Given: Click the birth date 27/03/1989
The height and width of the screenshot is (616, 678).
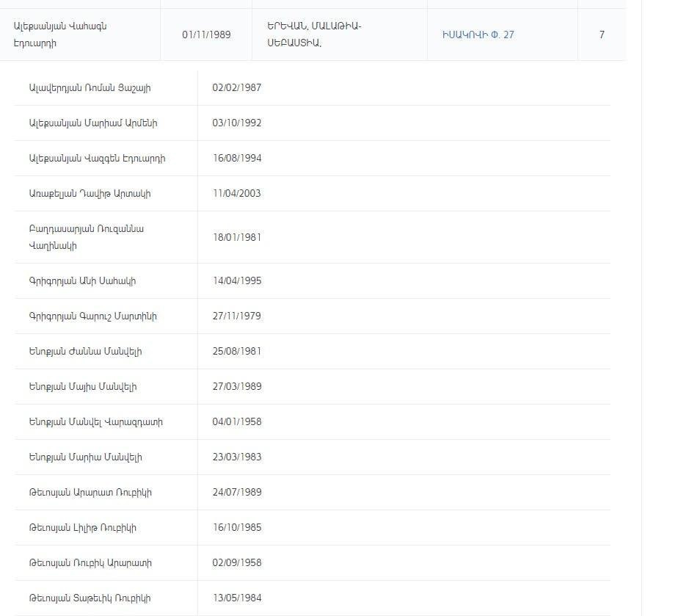Looking at the screenshot, I should click(236, 387).
